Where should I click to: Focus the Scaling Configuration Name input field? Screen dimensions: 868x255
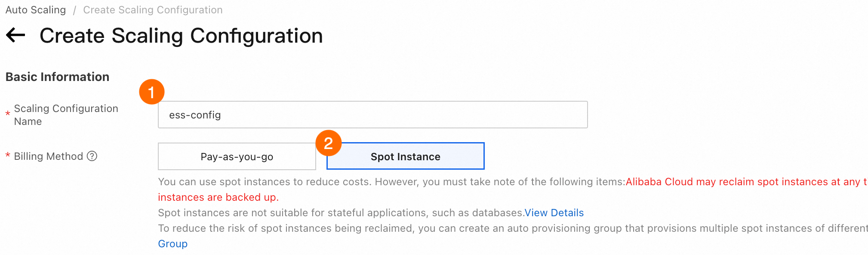(x=372, y=115)
